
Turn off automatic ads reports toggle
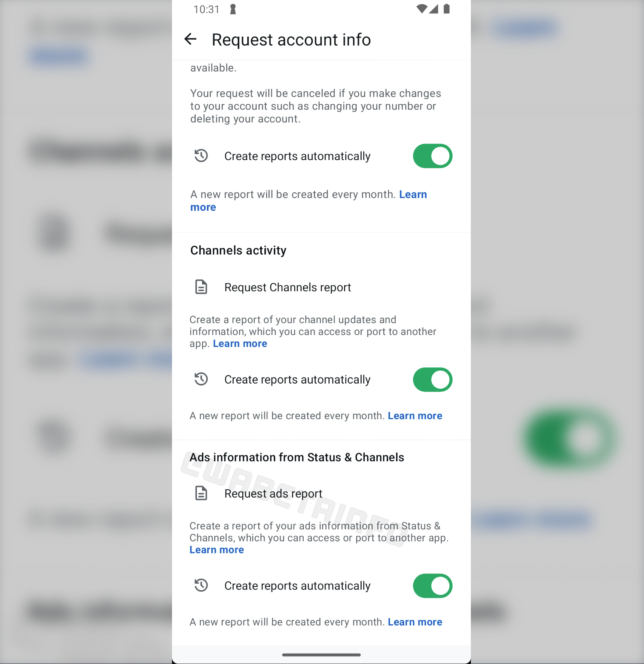click(433, 586)
